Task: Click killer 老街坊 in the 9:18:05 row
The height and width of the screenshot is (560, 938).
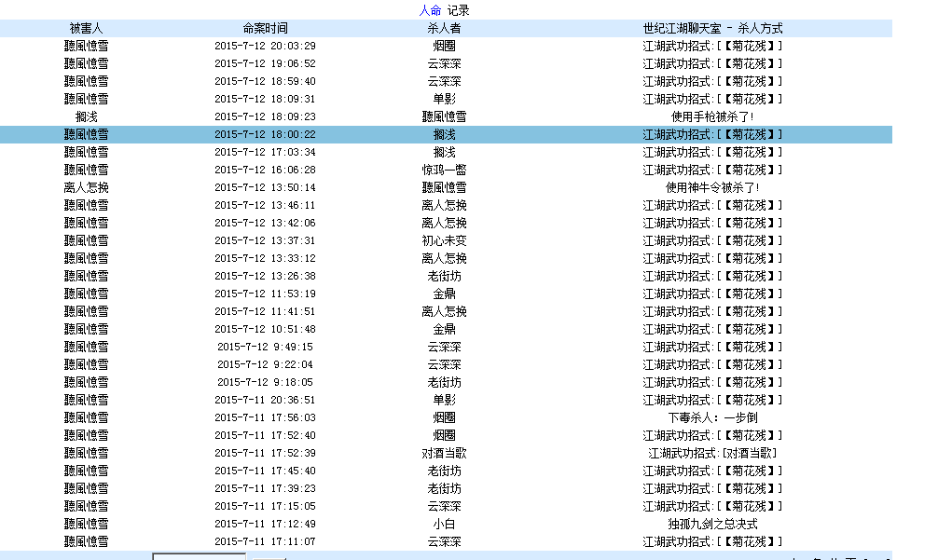Action: [444, 383]
